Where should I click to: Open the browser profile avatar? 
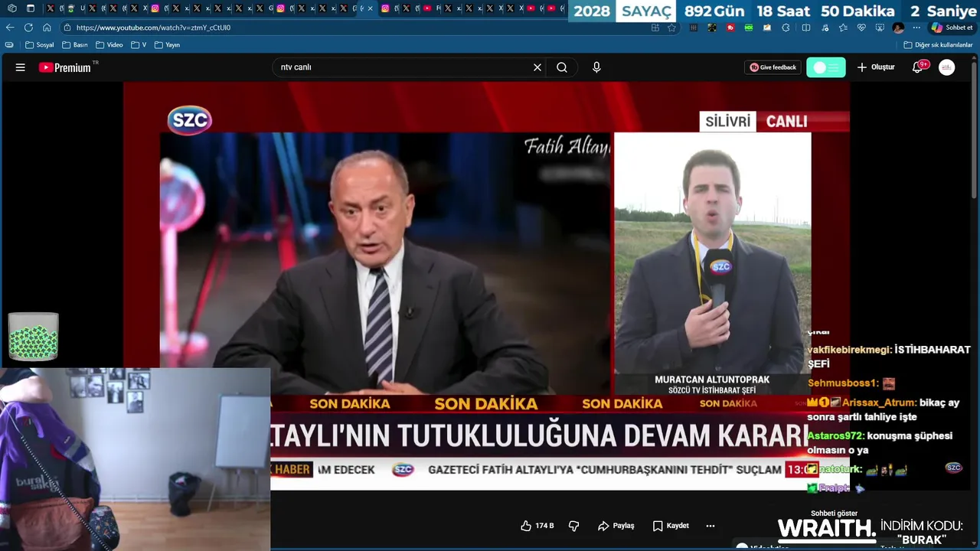pyautogui.click(x=898, y=28)
